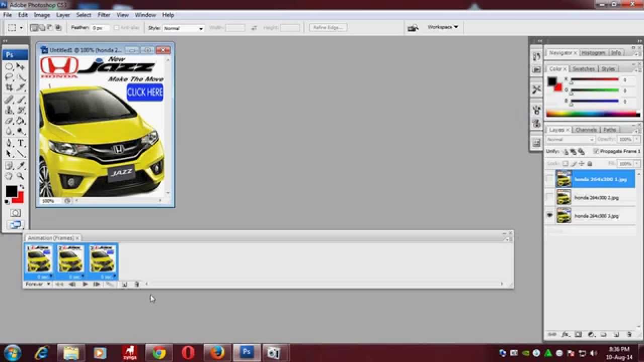Select animation frame 2 thumbnail
Screen dimensions: 644x362
pos(70,259)
